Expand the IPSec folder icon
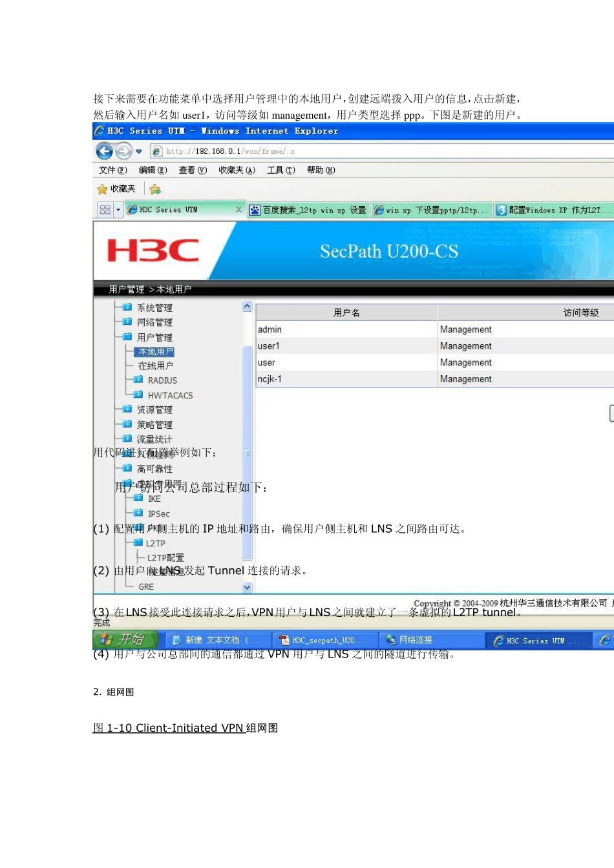Image resolution: width=614 pixels, height=868 pixels. (138, 513)
